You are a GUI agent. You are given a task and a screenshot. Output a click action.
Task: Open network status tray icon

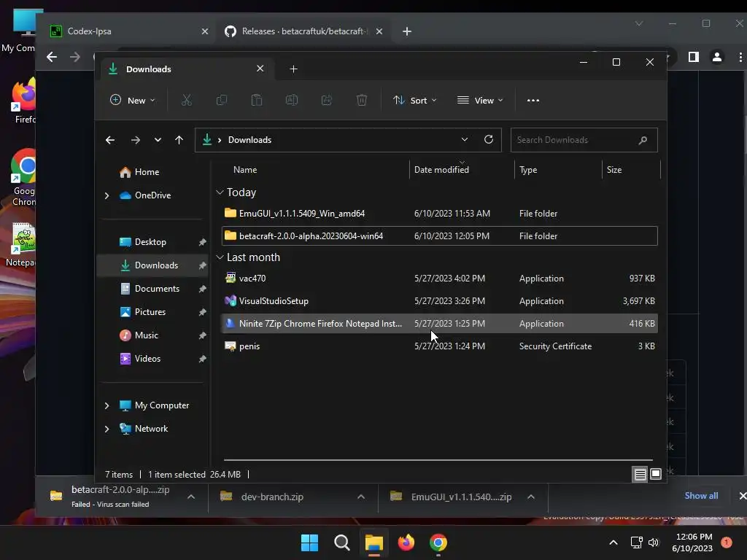coord(636,542)
